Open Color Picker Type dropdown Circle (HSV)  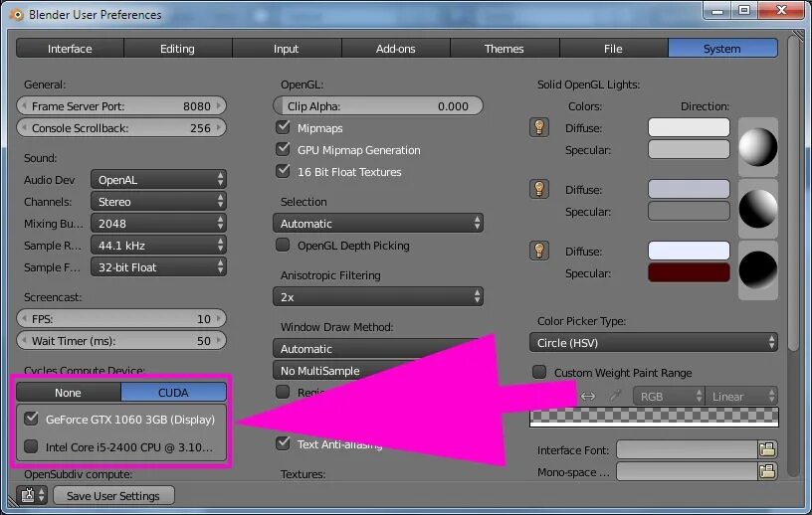654,343
